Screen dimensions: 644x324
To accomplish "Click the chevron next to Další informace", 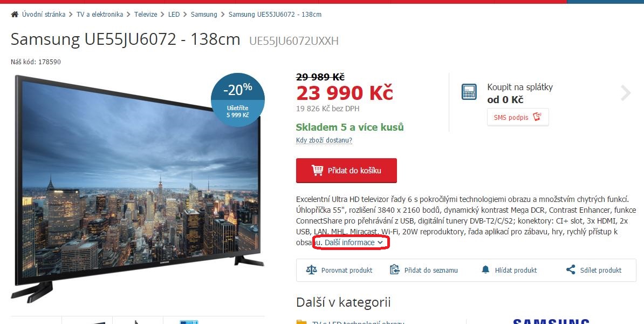I will [380, 243].
